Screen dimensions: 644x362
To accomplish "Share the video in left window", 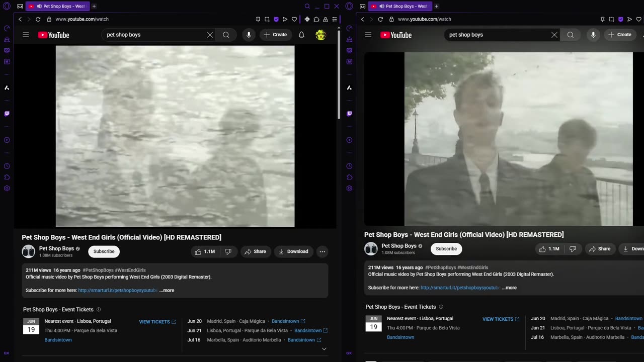I will point(255,251).
